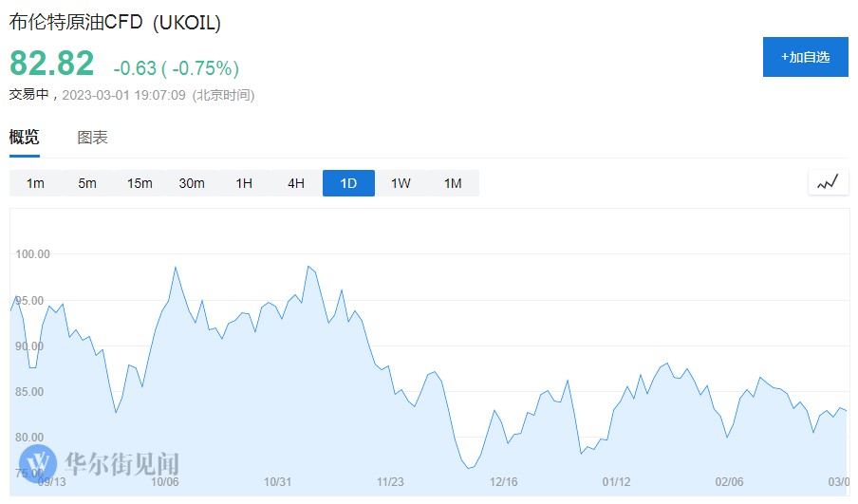The image size is (858, 504).
Task: Select the 5m timeframe
Action: [87, 183]
